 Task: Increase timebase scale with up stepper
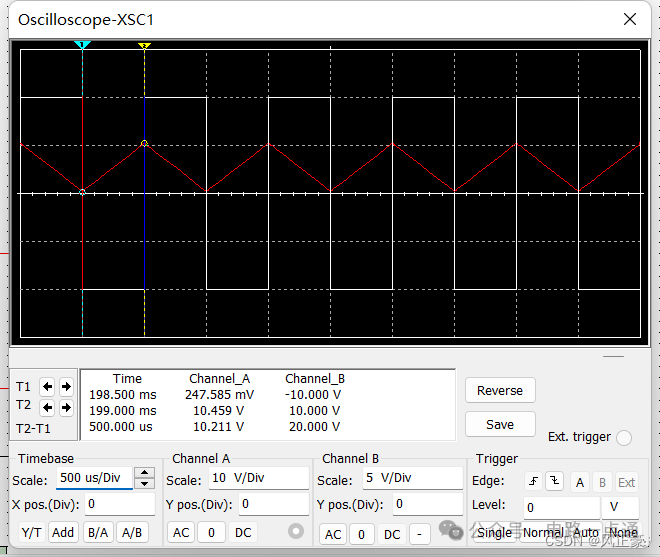(x=144, y=472)
